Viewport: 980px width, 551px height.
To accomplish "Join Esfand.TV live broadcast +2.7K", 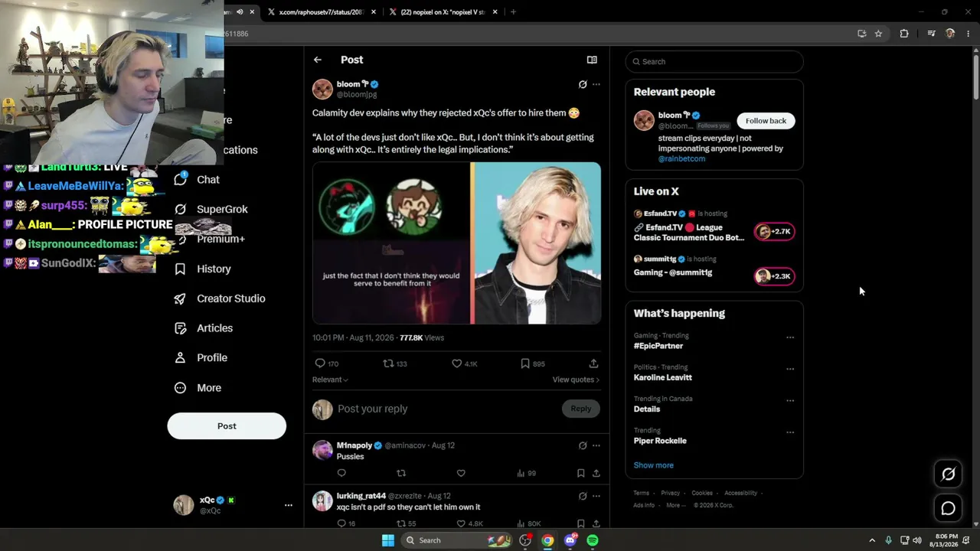I will 775,232.
